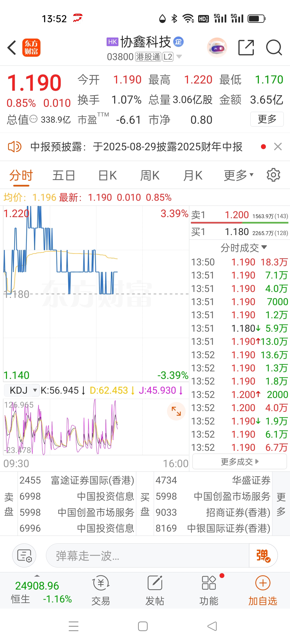Dismiss the announcement banner with X
Viewport: 290px width, 644px height.
point(278,147)
